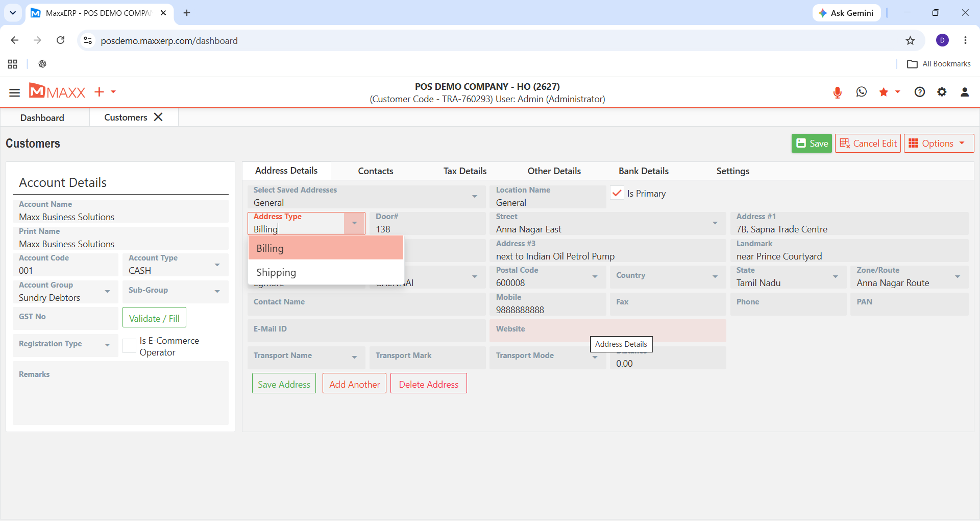Click the Mobile number field

(548, 304)
